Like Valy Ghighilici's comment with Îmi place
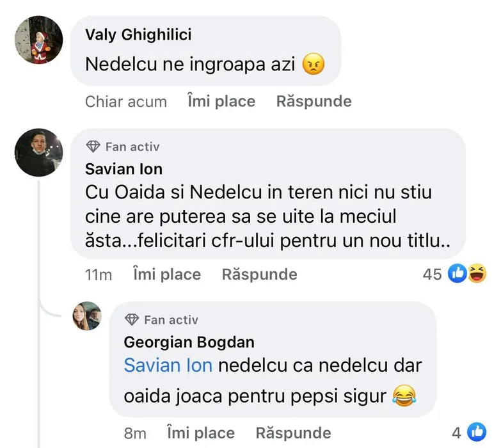501x448 pixels. point(221,101)
